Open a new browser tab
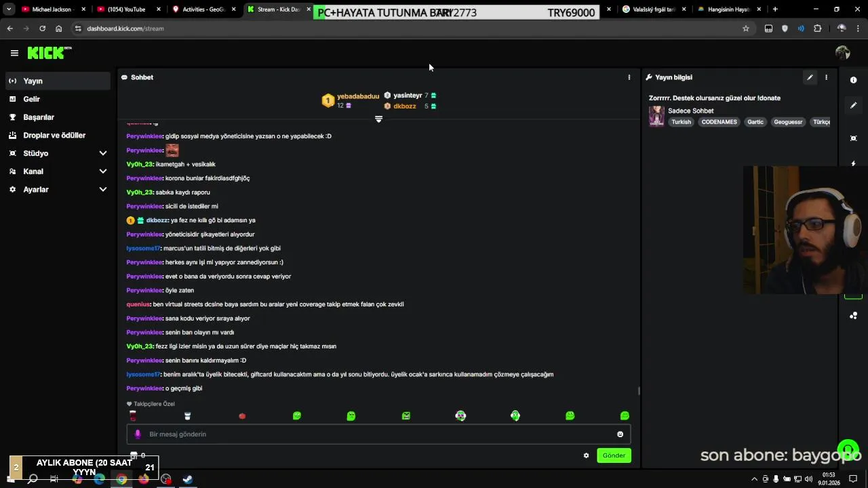Image resolution: width=868 pixels, height=488 pixels. click(x=775, y=9)
